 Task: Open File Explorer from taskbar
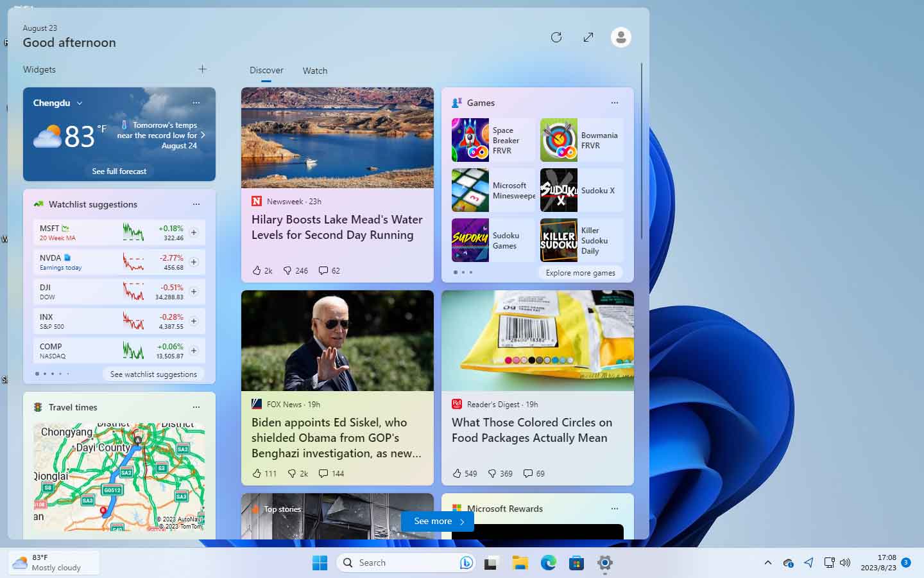point(520,563)
